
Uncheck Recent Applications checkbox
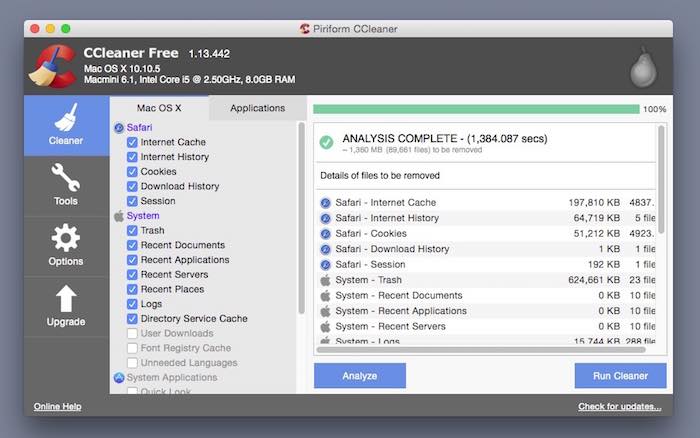coord(132,260)
